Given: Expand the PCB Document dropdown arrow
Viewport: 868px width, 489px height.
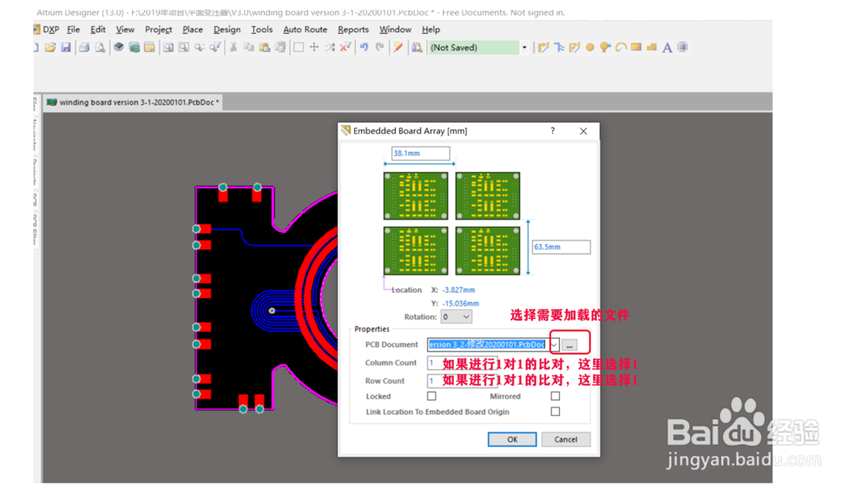Looking at the screenshot, I should (x=554, y=345).
